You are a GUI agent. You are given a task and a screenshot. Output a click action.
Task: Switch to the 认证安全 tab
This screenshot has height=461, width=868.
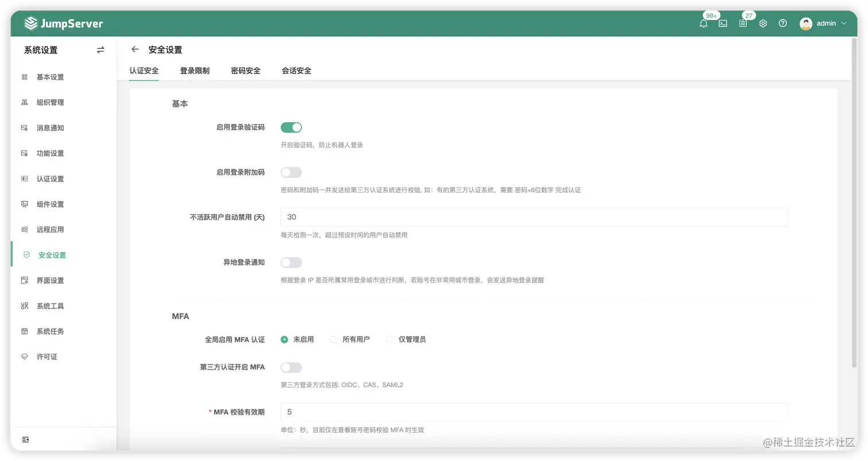144,71
